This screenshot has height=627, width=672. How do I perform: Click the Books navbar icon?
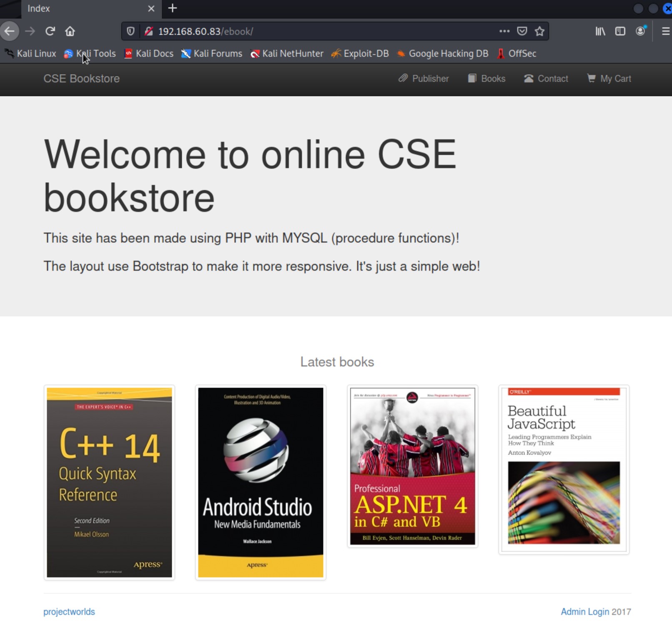tap(472, 78)
